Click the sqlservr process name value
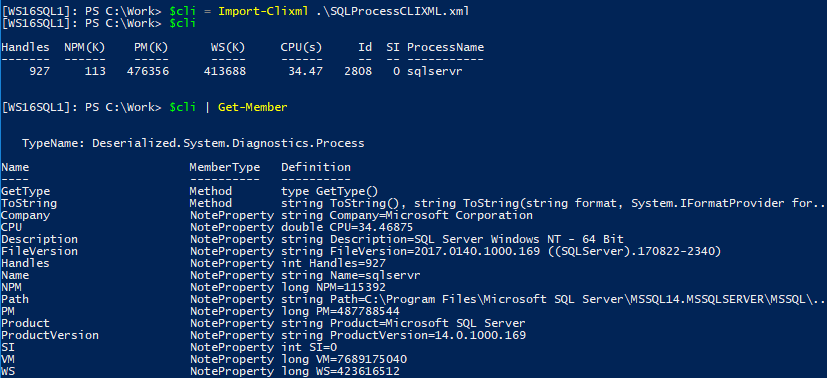Viewport: 827px width, 378px height. (x=435, y=71)
